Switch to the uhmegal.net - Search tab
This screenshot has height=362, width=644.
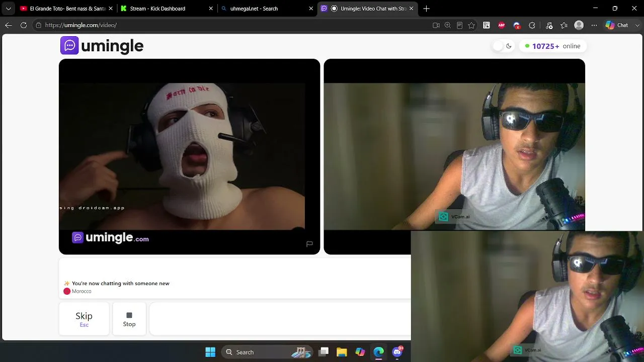point(267,9)
